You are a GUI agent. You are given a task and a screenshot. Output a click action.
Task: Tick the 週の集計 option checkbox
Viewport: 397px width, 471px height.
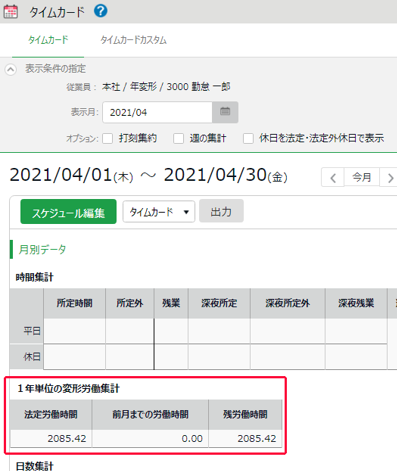178,138
